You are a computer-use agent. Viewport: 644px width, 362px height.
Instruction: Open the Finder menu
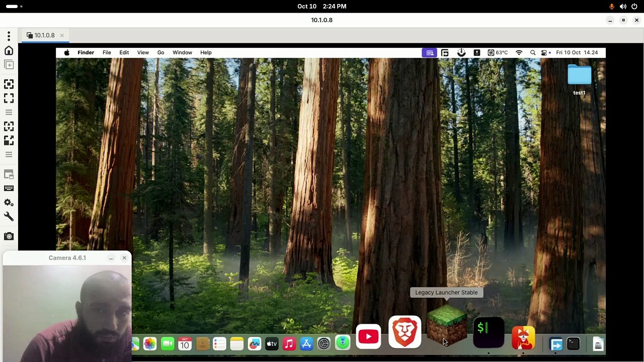pyautogui.click(x=86, y=52)
